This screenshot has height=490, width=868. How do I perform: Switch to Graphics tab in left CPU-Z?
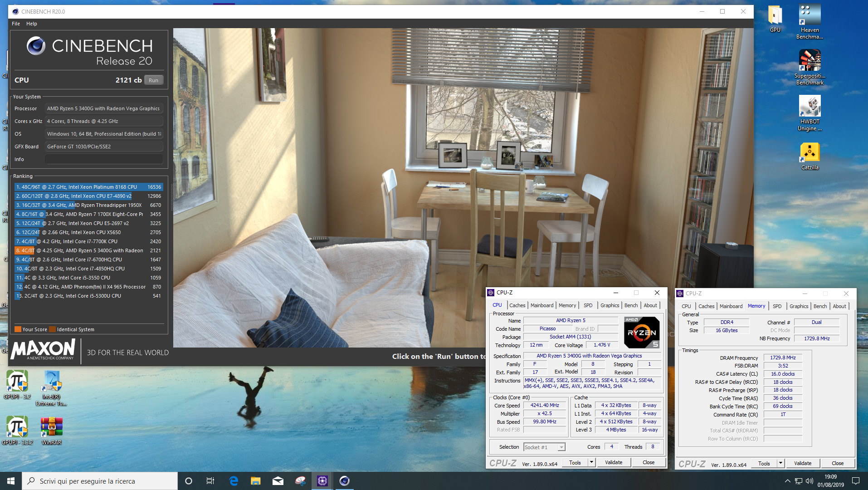click(610, 305)
